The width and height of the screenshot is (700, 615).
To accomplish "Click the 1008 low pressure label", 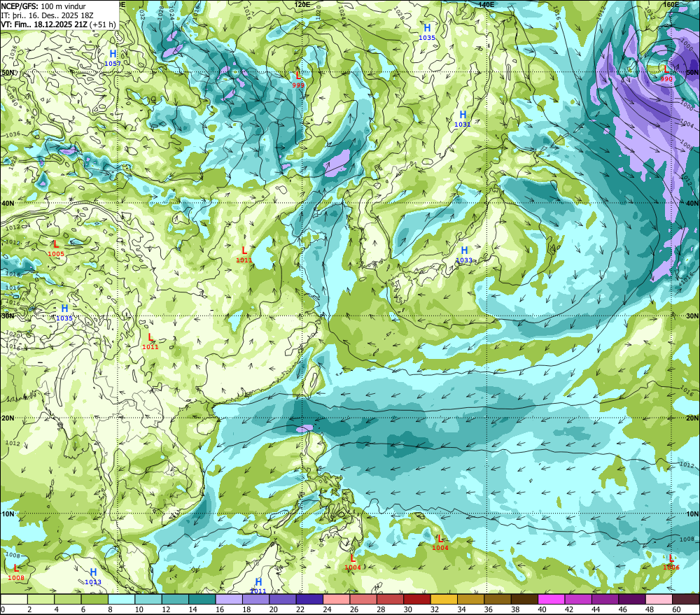I will [16, 572].
